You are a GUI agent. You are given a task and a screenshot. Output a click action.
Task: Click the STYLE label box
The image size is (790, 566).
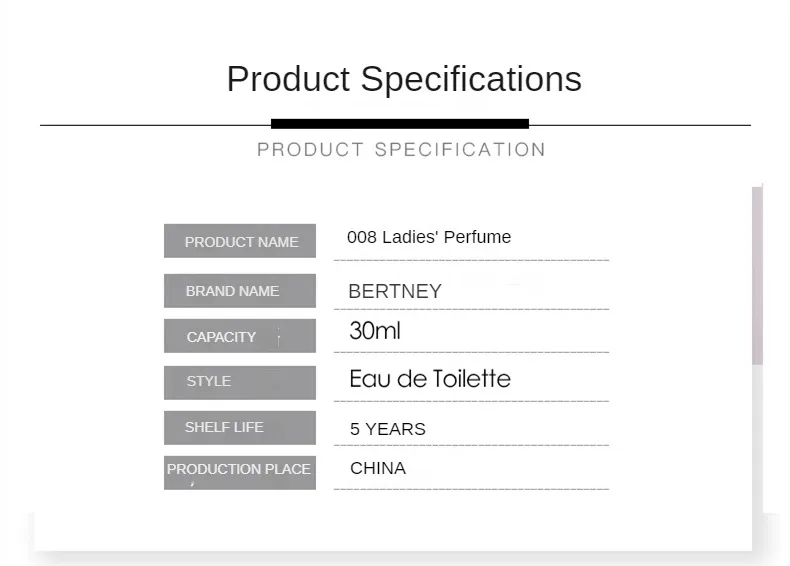click(x=240, y=381)
